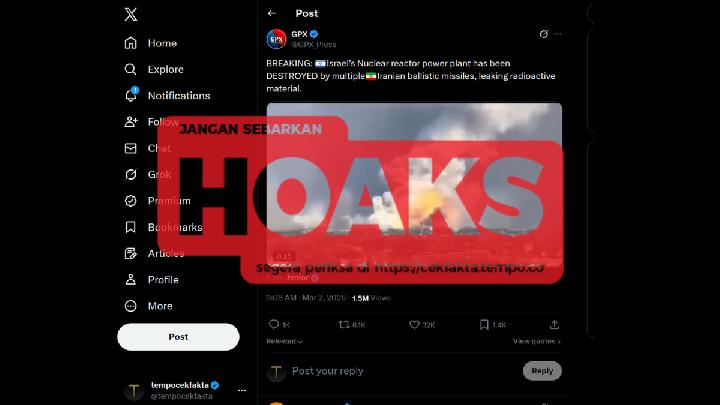Viewport: 720px width, 405px height.
Task: Click the white Post button
Action: coord(178,337)
